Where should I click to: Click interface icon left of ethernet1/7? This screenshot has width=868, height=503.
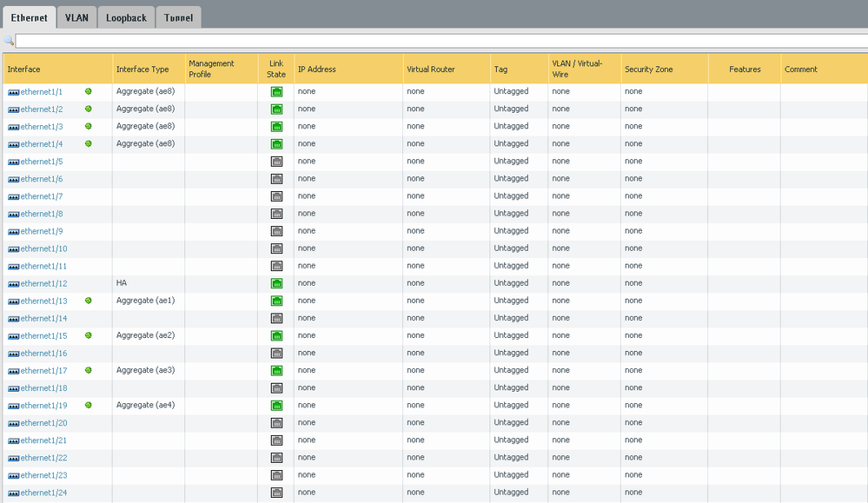point(13,196)
